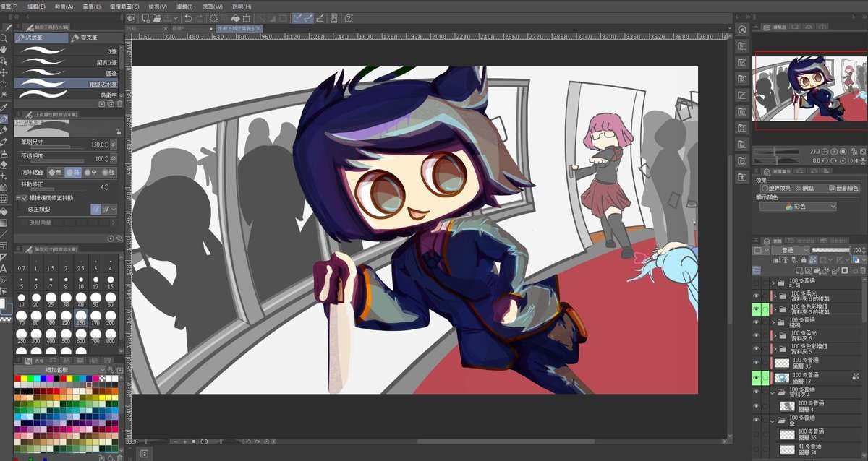The height and width of the screenshot is (461, 868).
Task: Open the 修正類型 dropdown arrow
Action: tap(114, 210)
